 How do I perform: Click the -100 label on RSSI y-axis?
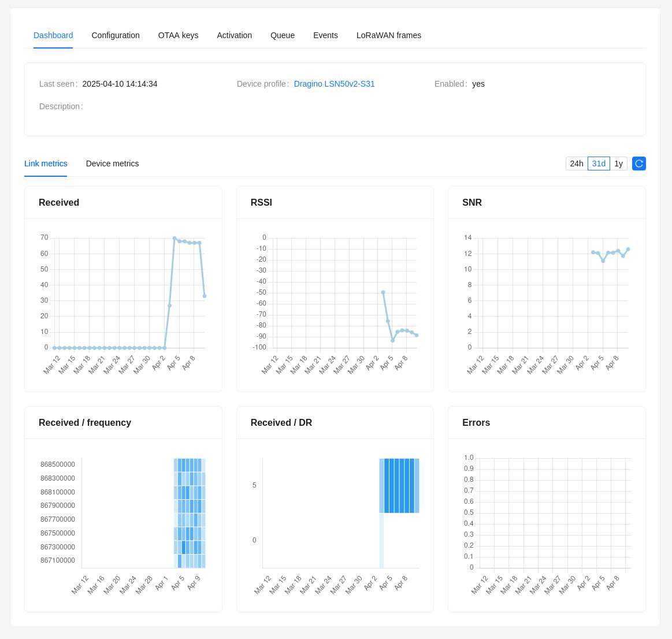[259, 347]
